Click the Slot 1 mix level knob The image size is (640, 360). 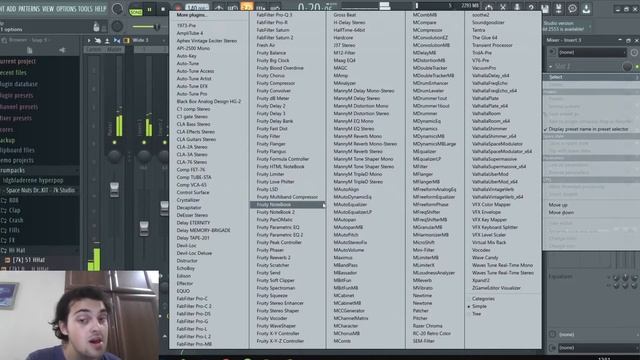[627, 67]
